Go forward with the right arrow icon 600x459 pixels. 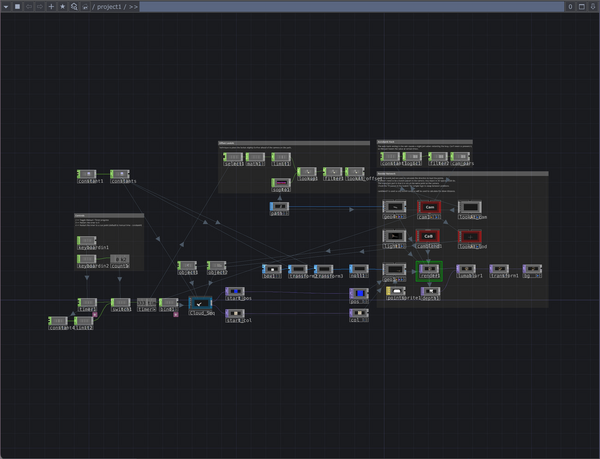tap(40, 7)
